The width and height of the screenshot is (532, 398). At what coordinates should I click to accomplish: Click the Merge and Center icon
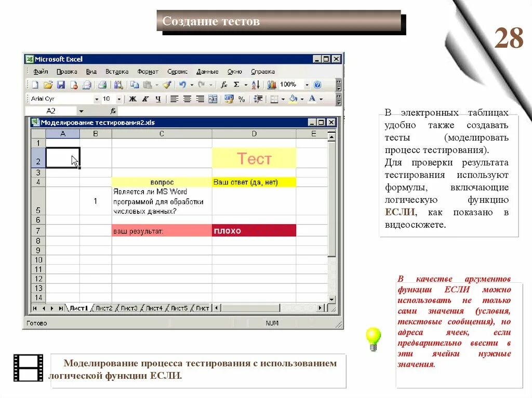[212, 99]
